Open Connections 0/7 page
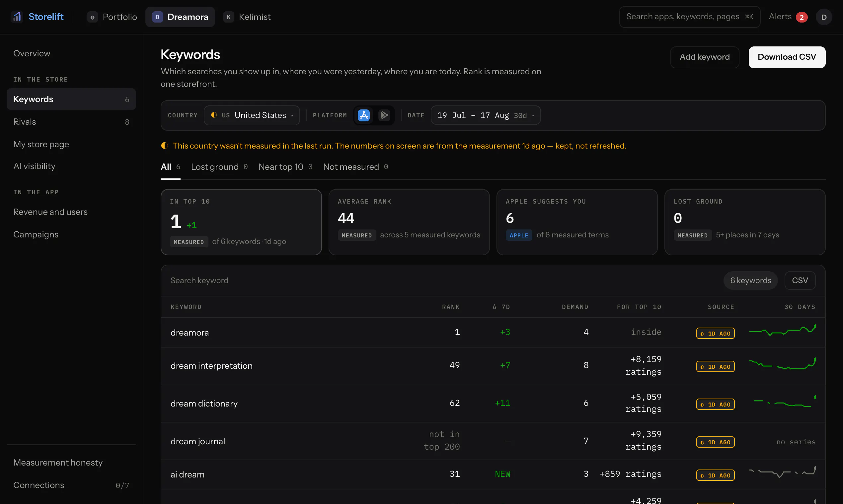 tap(71, 485)
